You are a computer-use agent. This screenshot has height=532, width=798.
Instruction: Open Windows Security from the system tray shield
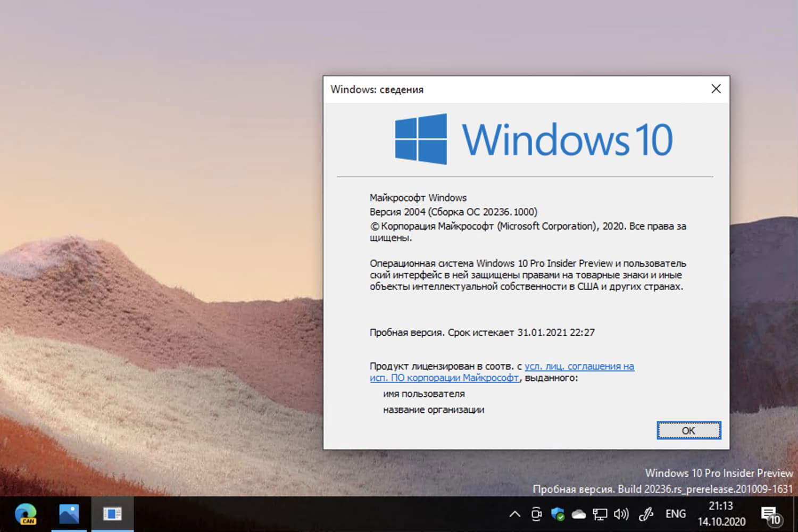pyautogui.click(x=558, y=514)
